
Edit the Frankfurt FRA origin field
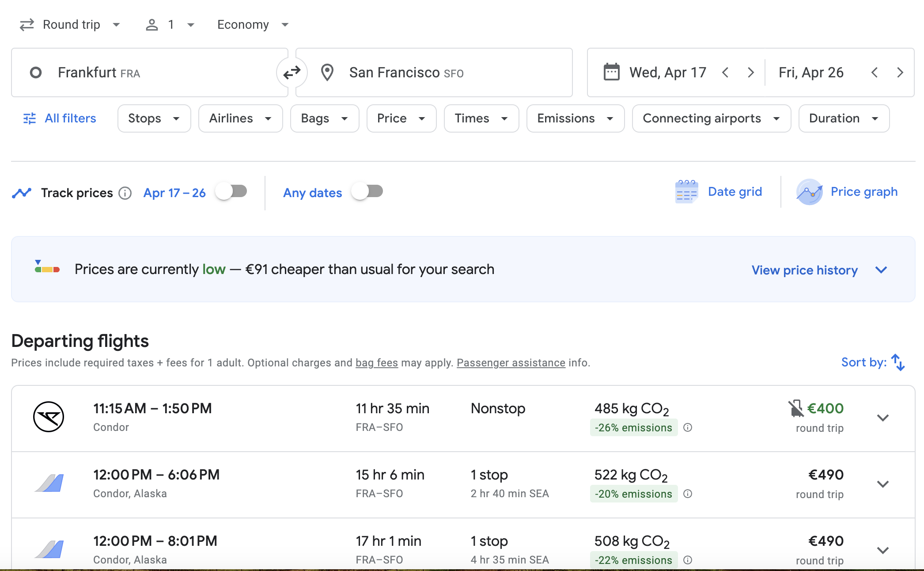[149, 72]
